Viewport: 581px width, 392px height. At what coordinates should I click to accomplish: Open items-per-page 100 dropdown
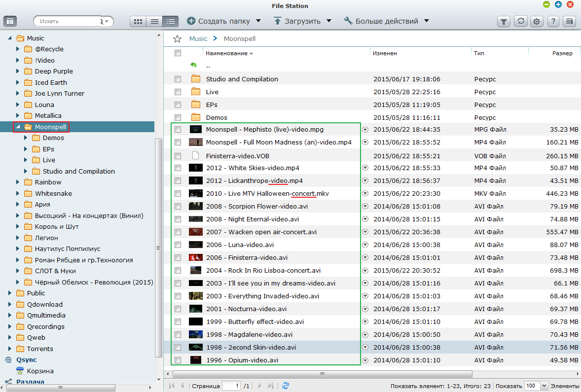tap(544, 386)
